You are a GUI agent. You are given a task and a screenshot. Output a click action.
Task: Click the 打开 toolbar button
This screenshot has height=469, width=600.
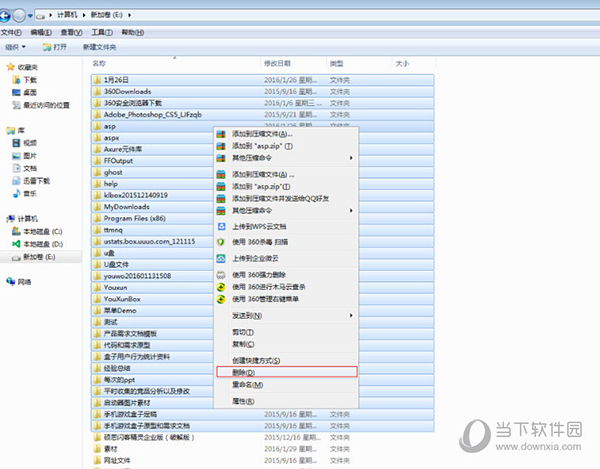click(55, 47)
